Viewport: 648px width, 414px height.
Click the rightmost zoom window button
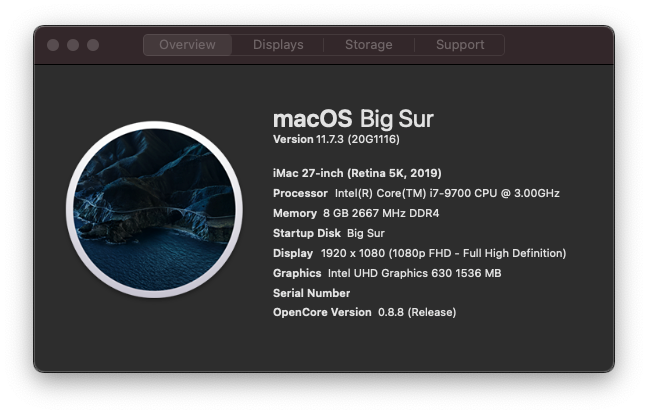(93, 45)
